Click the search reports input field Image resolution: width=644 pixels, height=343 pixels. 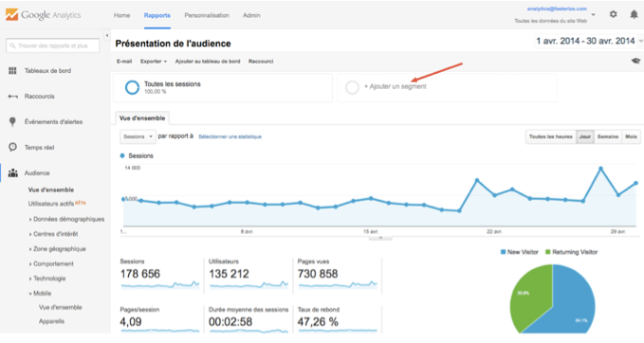point(52,45)
